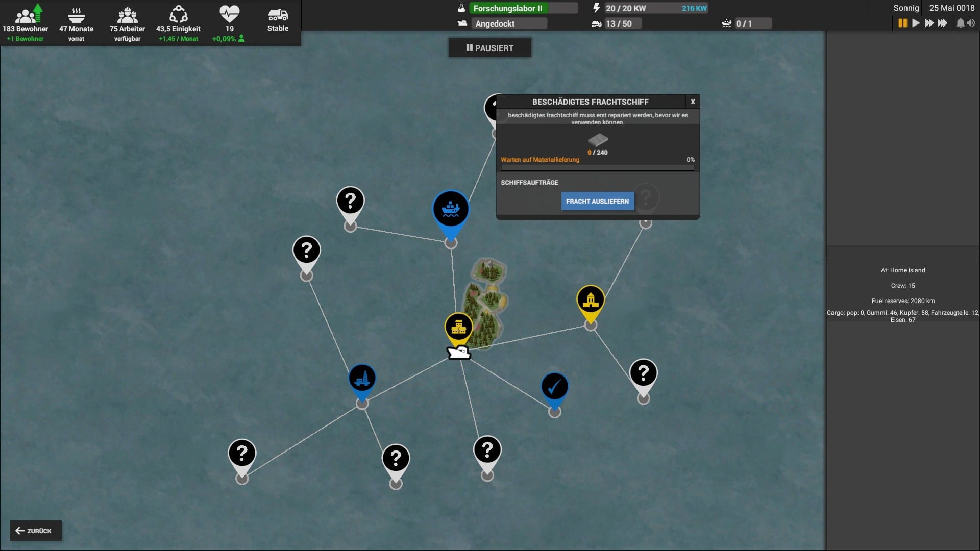
Task: Toggle the Bewohner population display
Action: [x=25, y=22]
